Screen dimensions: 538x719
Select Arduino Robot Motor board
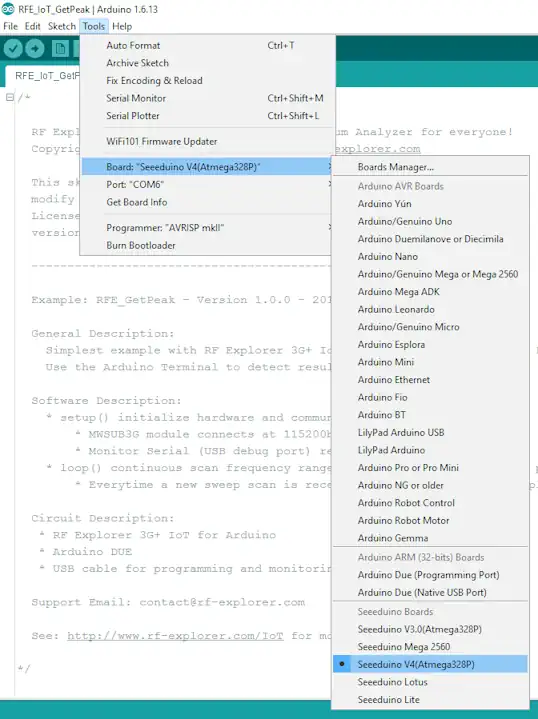pos(430,520)
